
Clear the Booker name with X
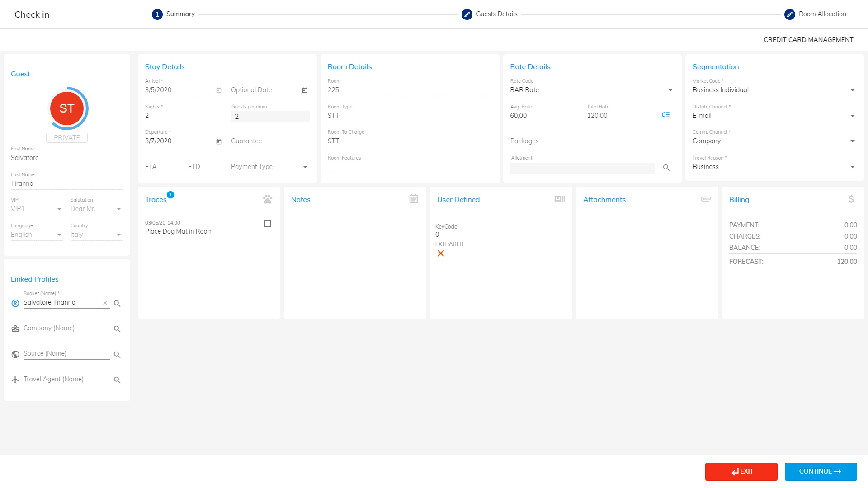pyautogui.click(x=105, y=303)
